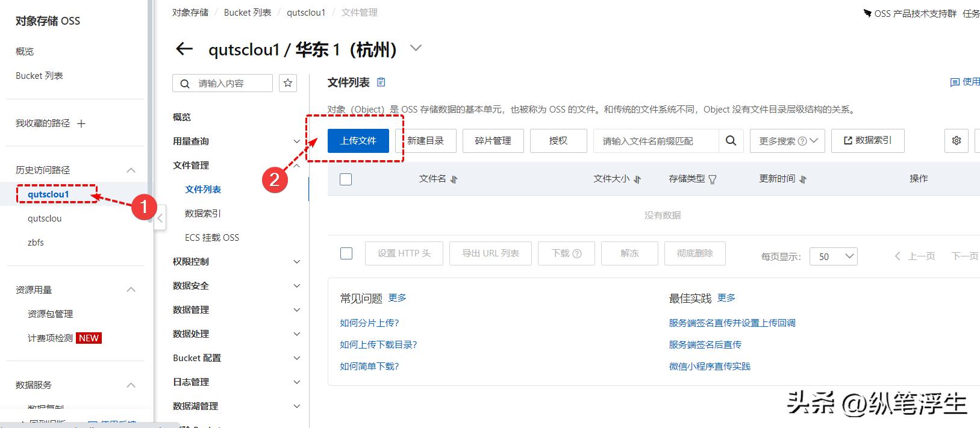Viewport: 980px width, 428px height.
Task: Select 文件列表 menu item
Action: click(203, 190)
